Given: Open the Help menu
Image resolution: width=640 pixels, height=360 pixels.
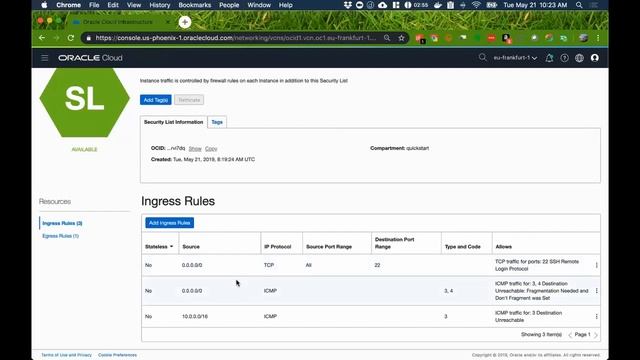Looking at the screenshot, I should (286, 5).
